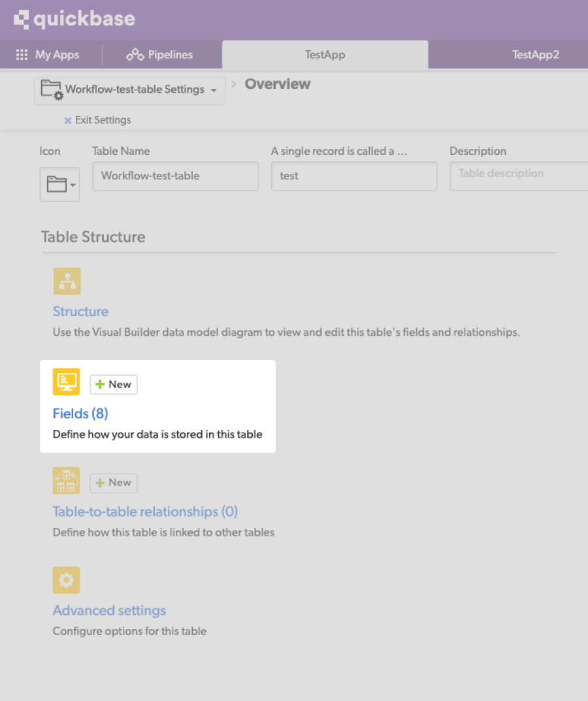Switch to the TestApp2 tab

coord(536,55)
